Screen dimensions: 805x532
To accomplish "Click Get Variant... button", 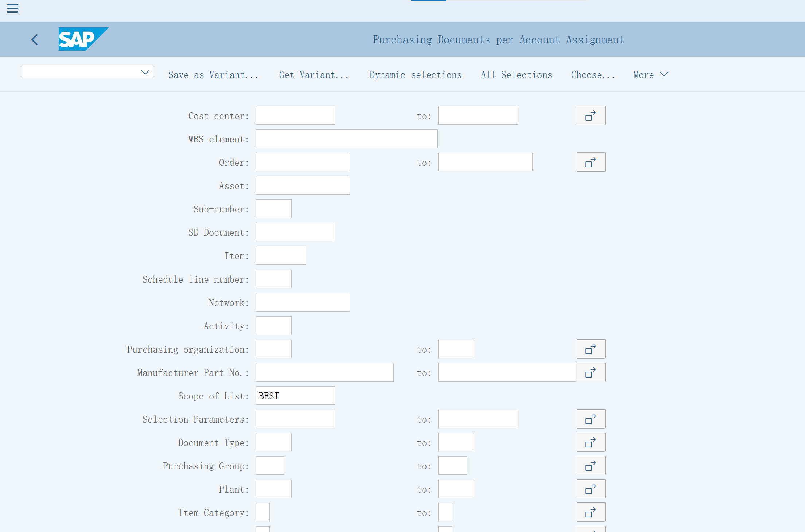I will pyautogui.click(x=314, y=75).
